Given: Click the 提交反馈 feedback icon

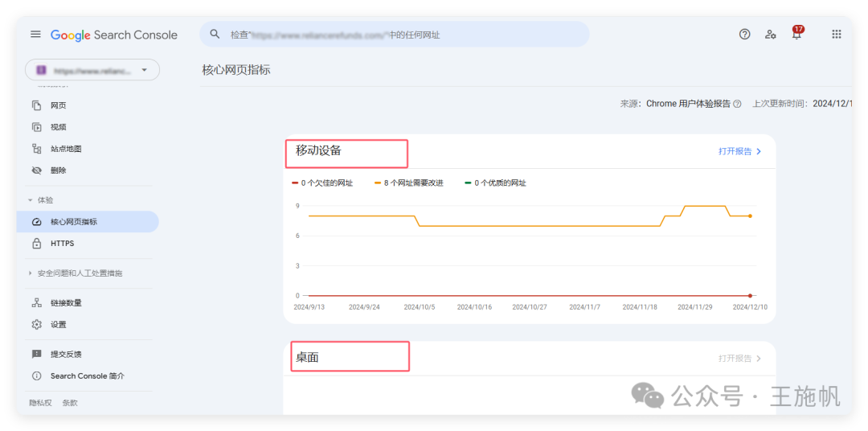Looking at the screenshot, I should (x=36, y=354).
